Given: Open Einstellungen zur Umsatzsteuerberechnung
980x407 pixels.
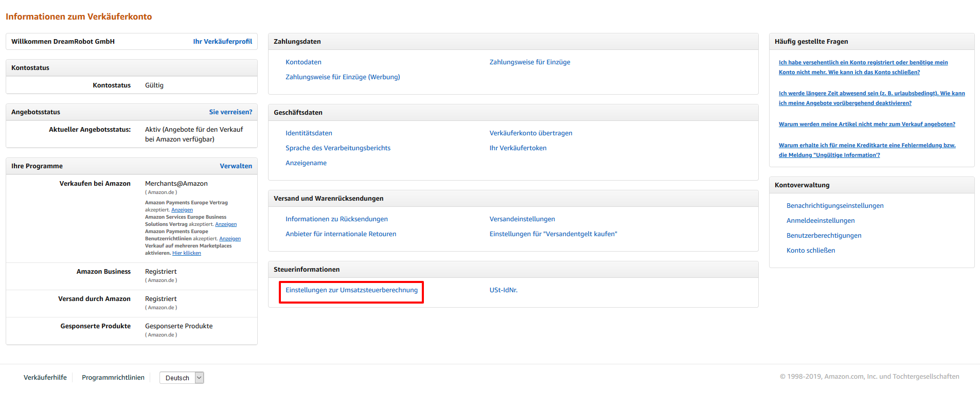Looking at the screenshot, I should [x=351, y=290].
